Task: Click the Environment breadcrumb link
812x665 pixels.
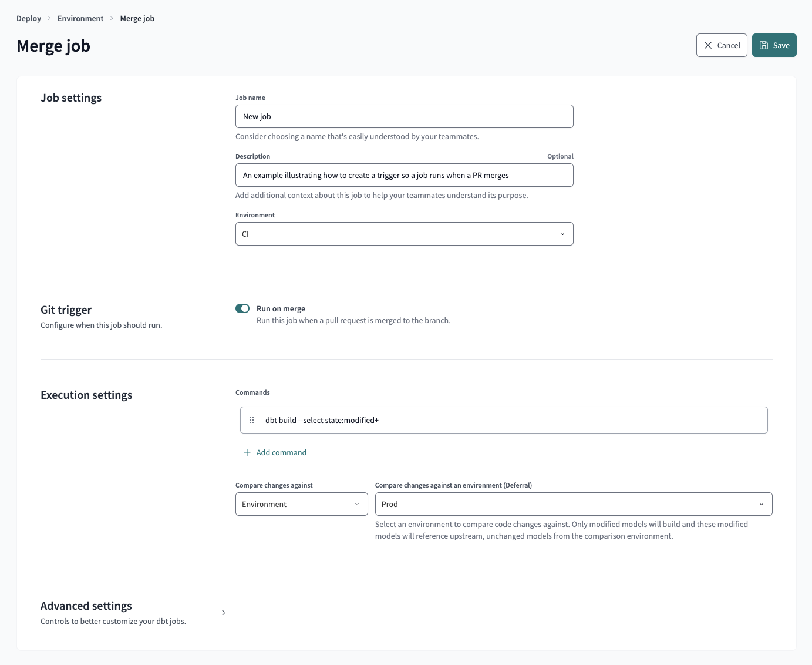Action: [80, 18]
